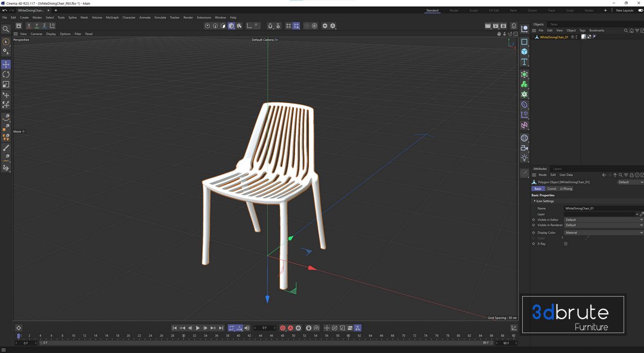This screenshot has height=353, width=644.
Task: Play the animation forward
Action: tap(197, 328)
